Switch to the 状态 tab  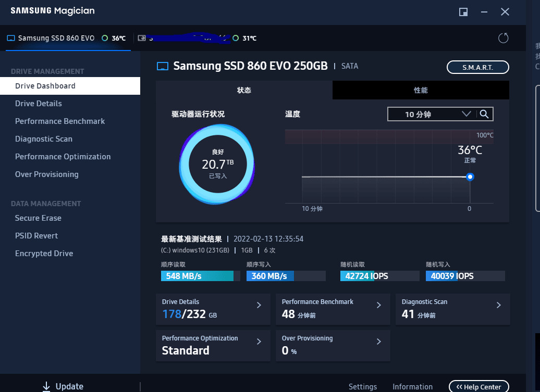[x=244, y=90]
